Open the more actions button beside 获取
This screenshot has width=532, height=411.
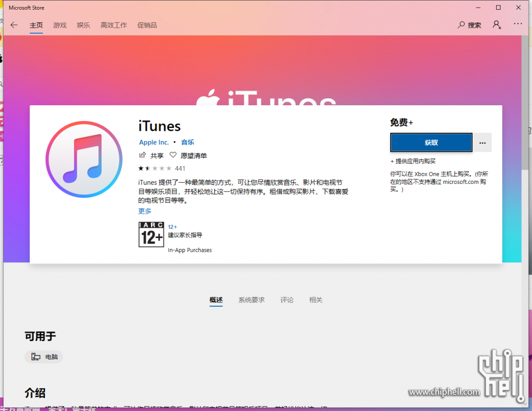pyautogui.click(x=483, y=143)
